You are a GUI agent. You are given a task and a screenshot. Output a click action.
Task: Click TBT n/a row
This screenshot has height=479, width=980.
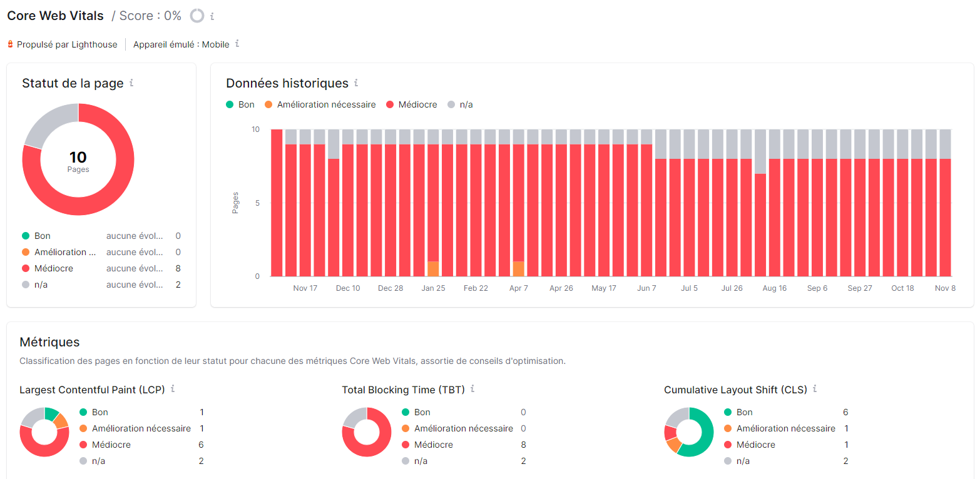tap(464, 461)
